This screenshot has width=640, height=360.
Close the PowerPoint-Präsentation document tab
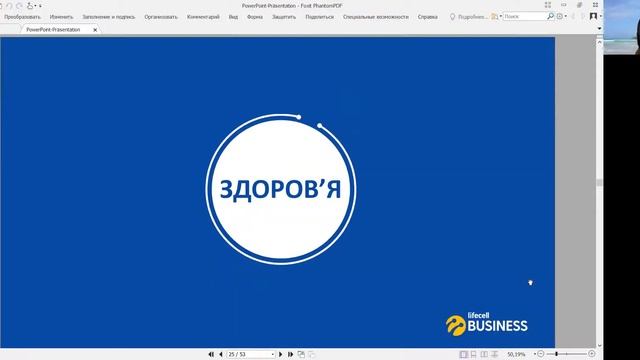tap(95, 30)
